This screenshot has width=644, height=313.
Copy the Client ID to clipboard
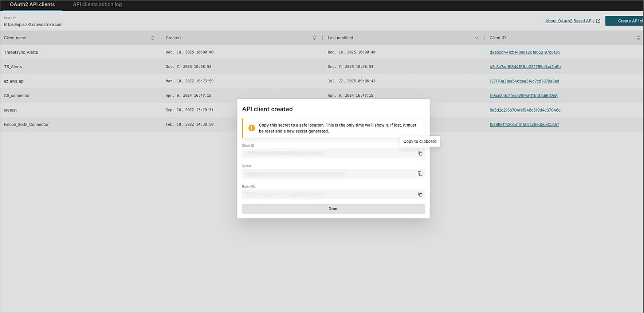point(420,153)
